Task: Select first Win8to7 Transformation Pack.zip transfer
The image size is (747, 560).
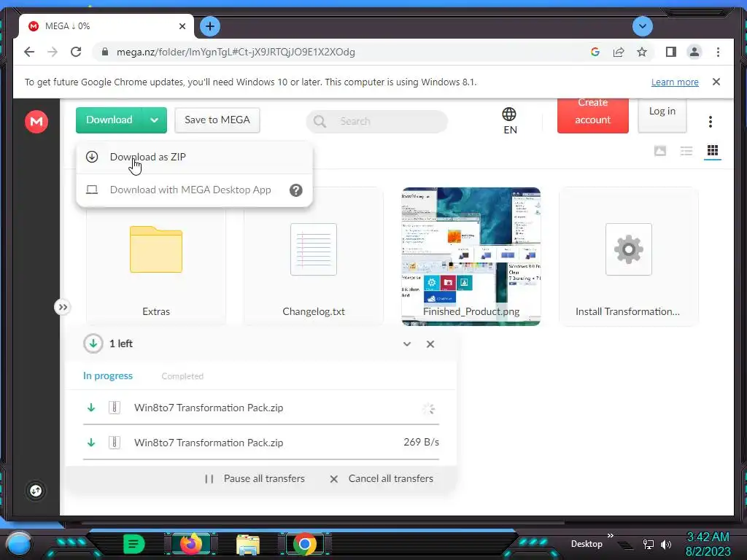Action: 261,408
